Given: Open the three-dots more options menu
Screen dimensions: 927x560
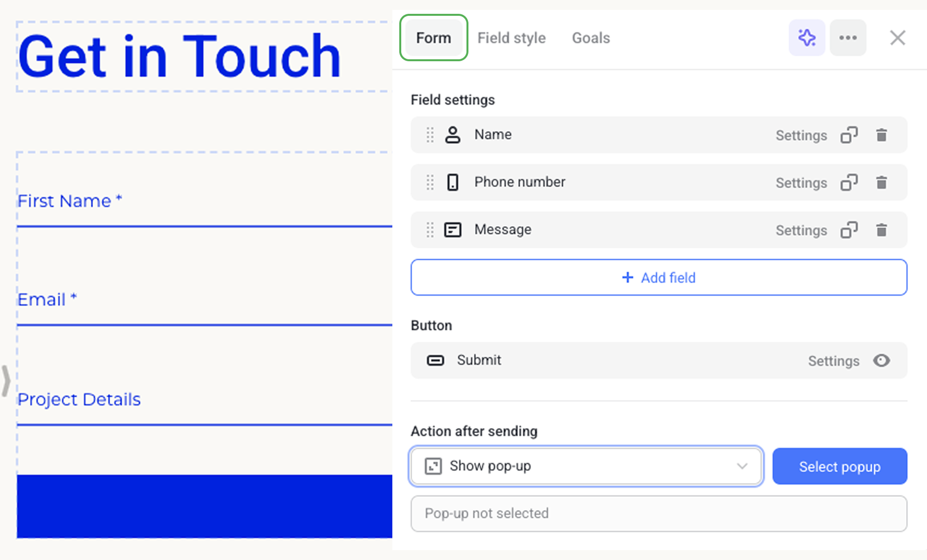Looking at the screenshot, I should [x=848, y=38].
